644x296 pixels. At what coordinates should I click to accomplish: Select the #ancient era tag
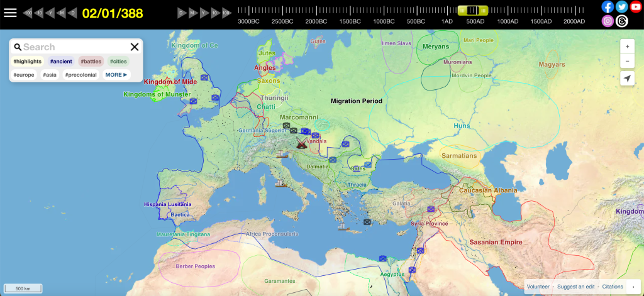pyautogui.click(x=61, y=62)
